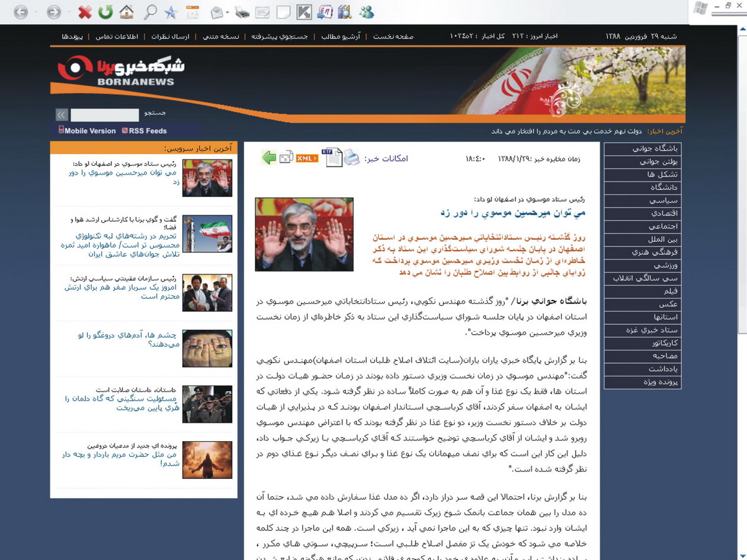The image size is (747, 560).
Task: Open the military officers saluting thumbnail
Action: (x=207, y=404)
